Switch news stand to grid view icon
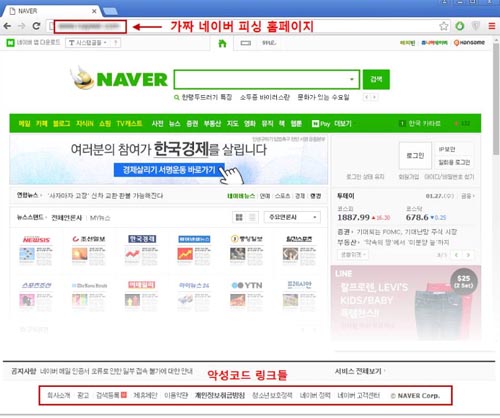 tap(239, 217)
